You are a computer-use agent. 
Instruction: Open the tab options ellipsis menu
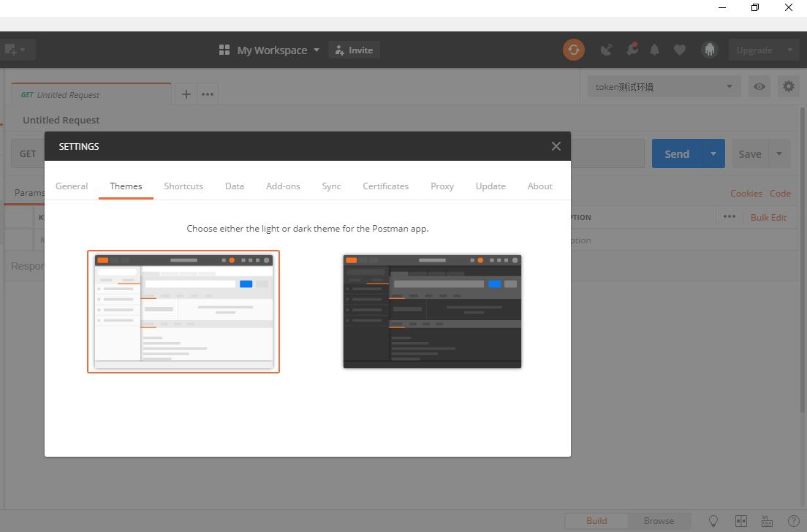(x=208, y=94)
